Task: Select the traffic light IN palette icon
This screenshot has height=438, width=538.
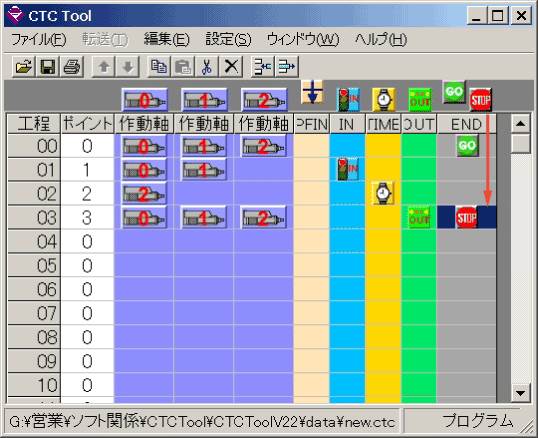Action: point(348,100)
